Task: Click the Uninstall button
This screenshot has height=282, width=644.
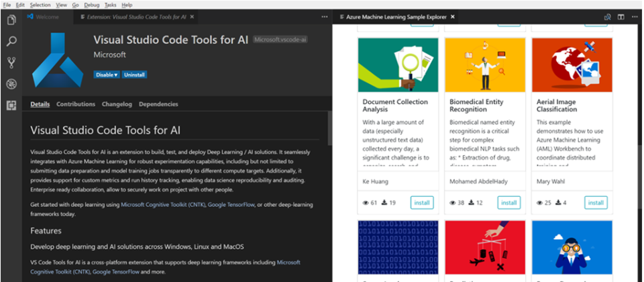Action: (134, 75)
